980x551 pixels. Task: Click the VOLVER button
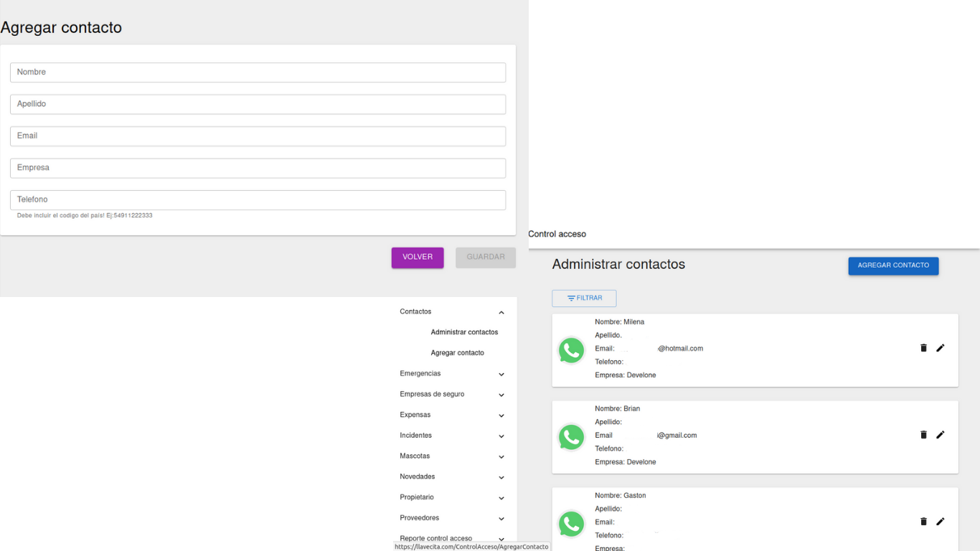[418, 258]
